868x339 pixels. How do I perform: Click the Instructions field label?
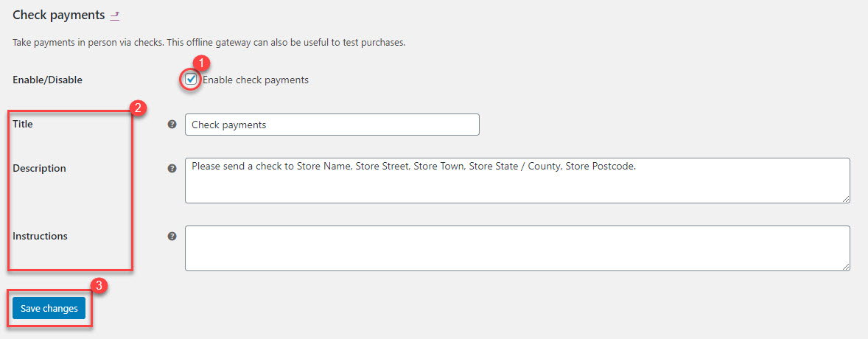pyautogui.click(x=40, y=237)
